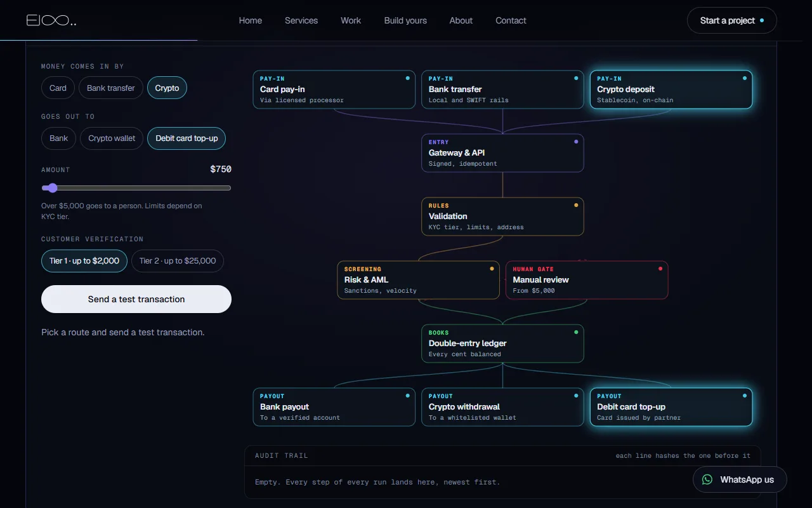The image size is (812, 508).
Task: Navigate to Build yours
Action: (x=405, y=20)
